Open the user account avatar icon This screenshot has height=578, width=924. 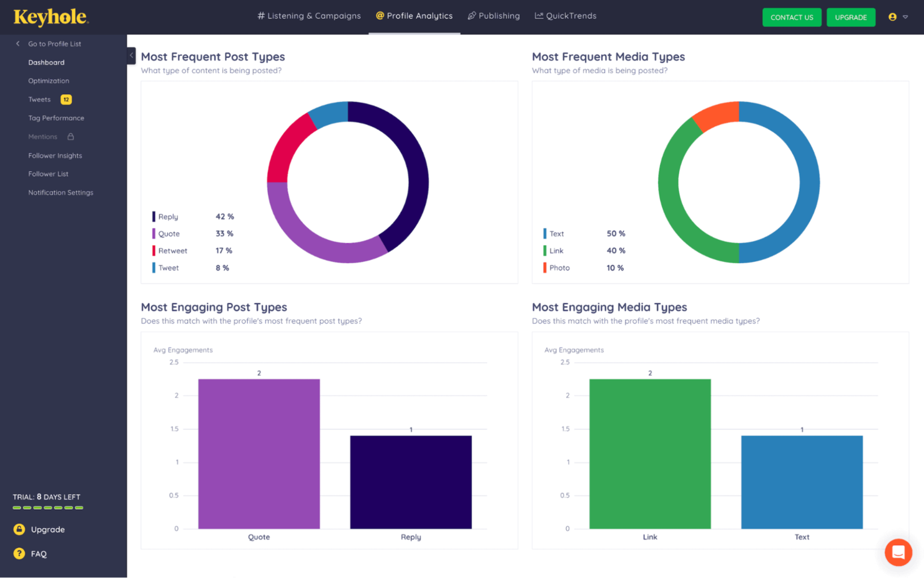(x=892, y=17)
